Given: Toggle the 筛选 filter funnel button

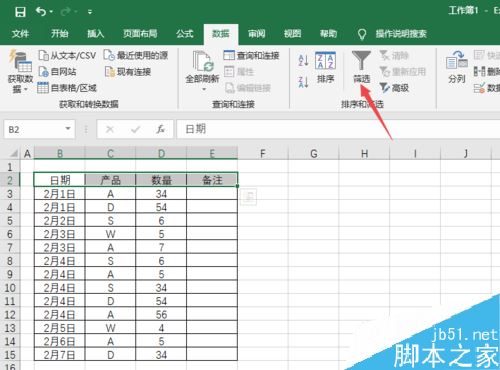Looking at the screenshot, I should (361, 67).
